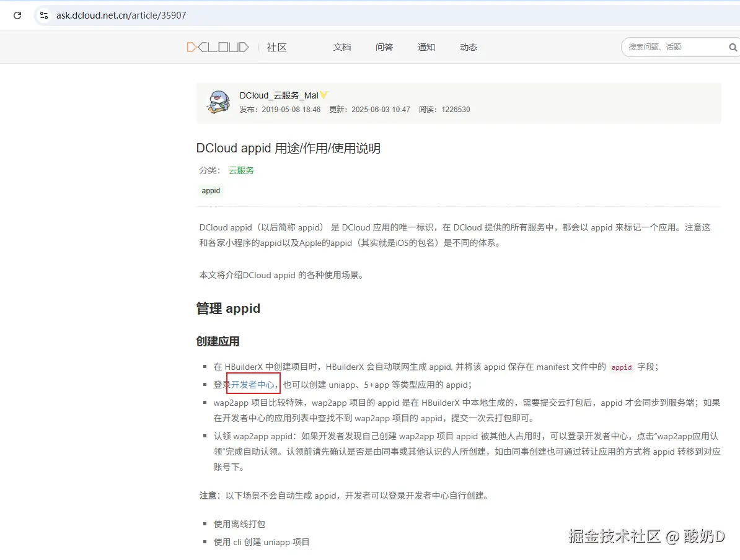Open site information icon beside the URL
Screen dimensions: 740x560
pyautogui.click(x=44, y=15)
